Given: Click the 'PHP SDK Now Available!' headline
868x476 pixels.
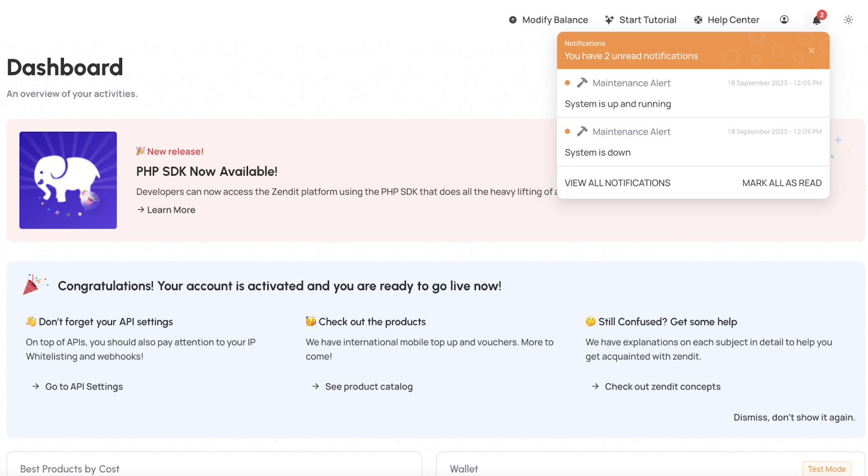Looking at the screenshot, I should [207, 171].
